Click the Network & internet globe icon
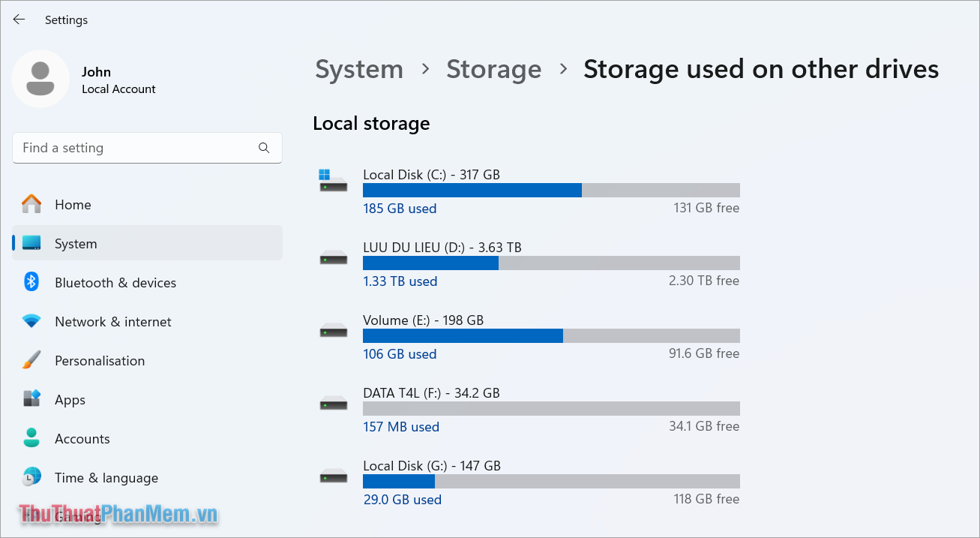The width and height of the screenshot is (980, 538). pos(31,321)
